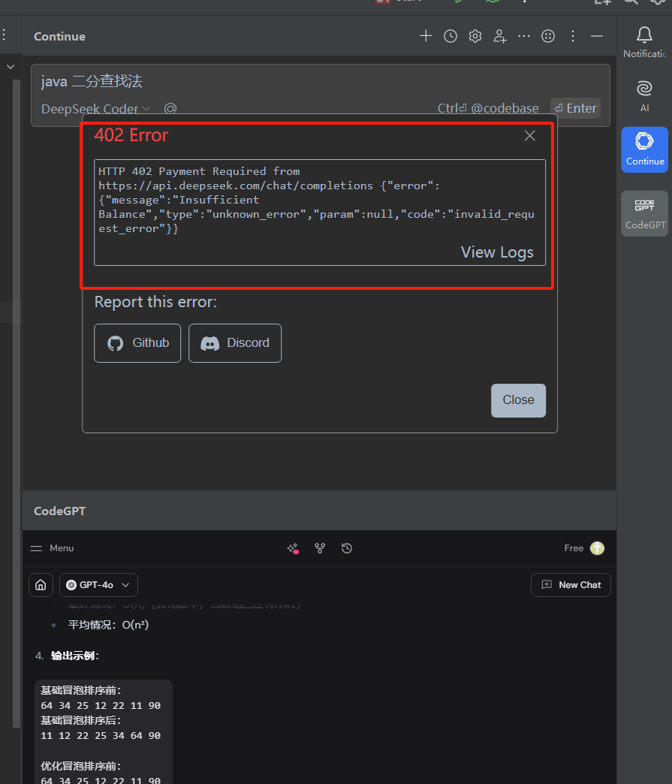The height and width of the screenshot is (784, 672).
Task: Dismiss the 402 Error dialog with X
Action: point(530,135)
